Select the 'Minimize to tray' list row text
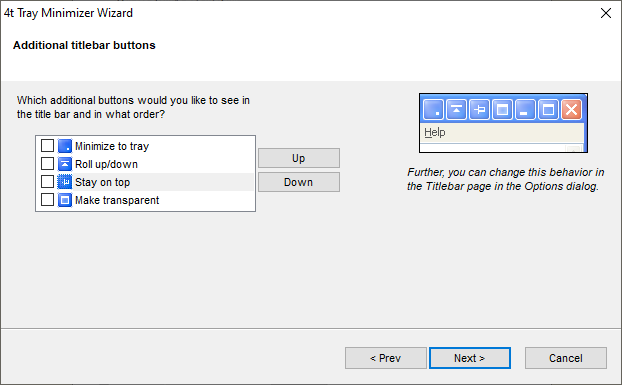This screenshot has height=385, width=622. pyautogui.click(x=112, y=146)
